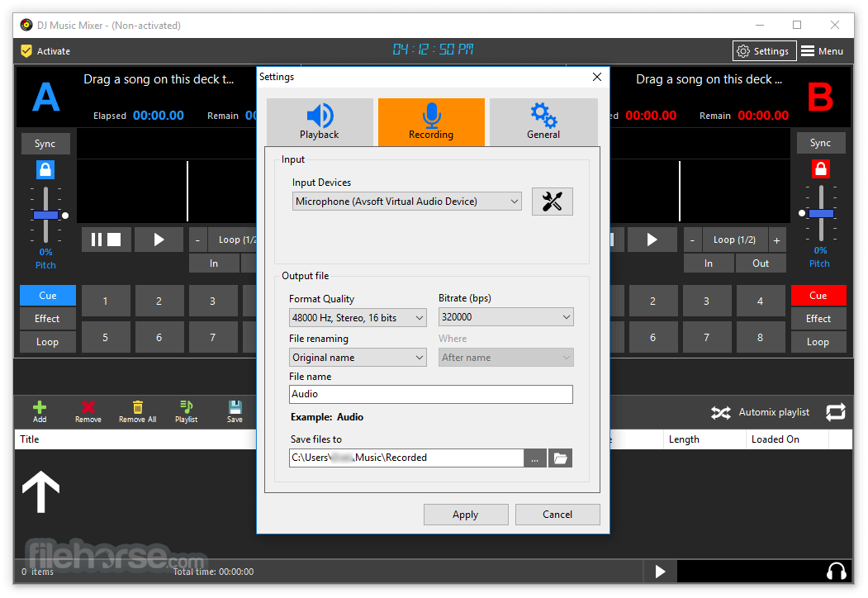Increase loop length on deck B
The height and width of the screenshot is (598, 868).
[776, 240]
